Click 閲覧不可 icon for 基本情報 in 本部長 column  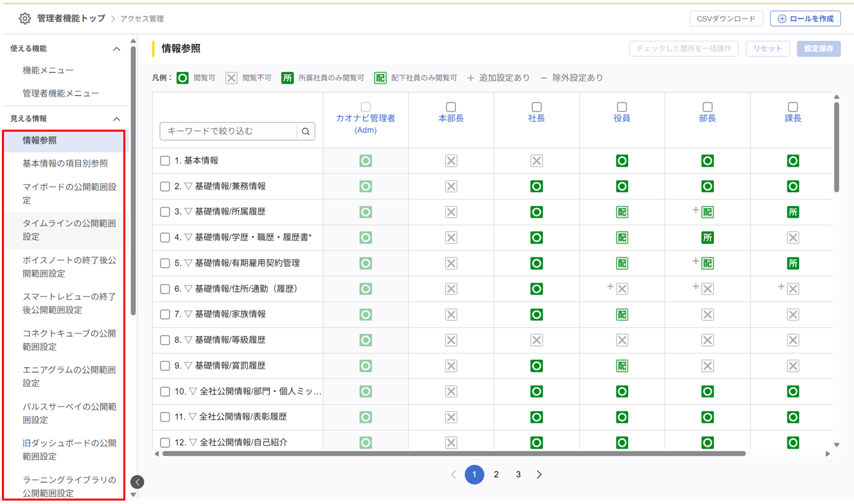click(451, 161)
